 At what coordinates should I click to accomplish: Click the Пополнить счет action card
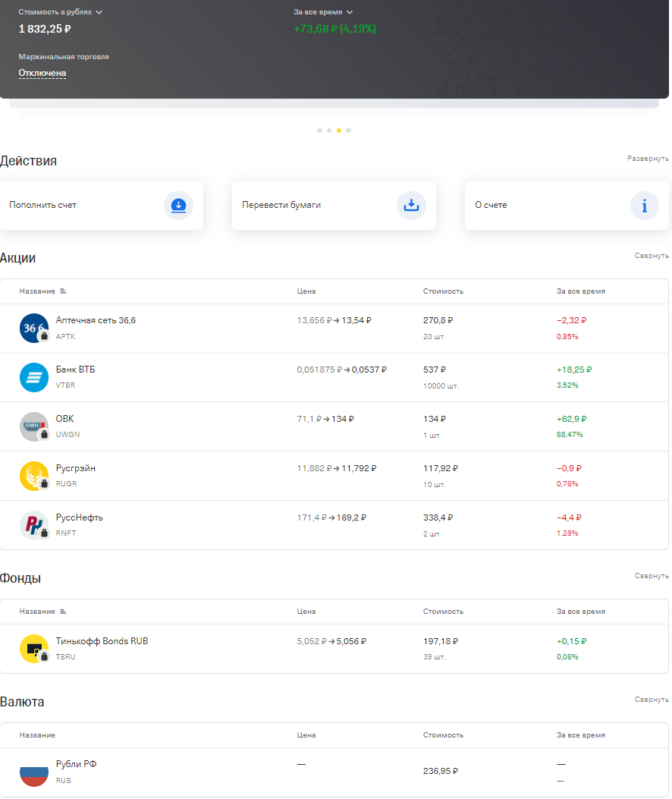click(x=102, y=206)
